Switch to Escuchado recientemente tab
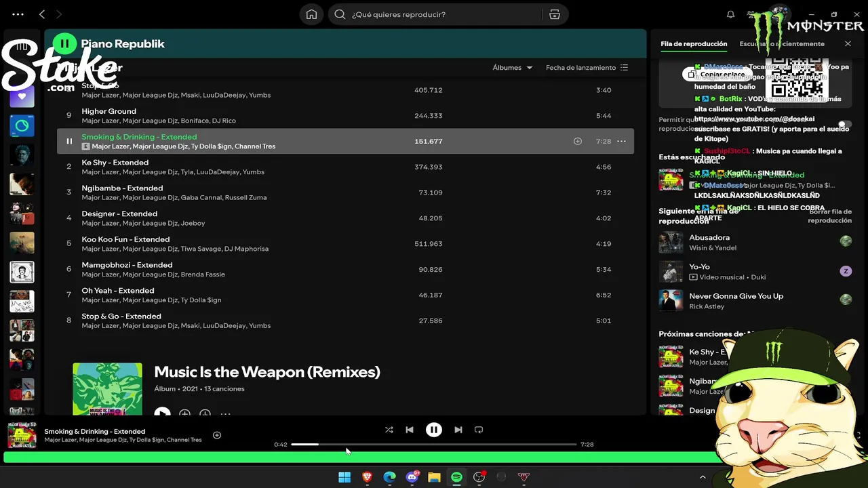Image resolution: width=868 pixels, height=488 pixels. [782, 43]
